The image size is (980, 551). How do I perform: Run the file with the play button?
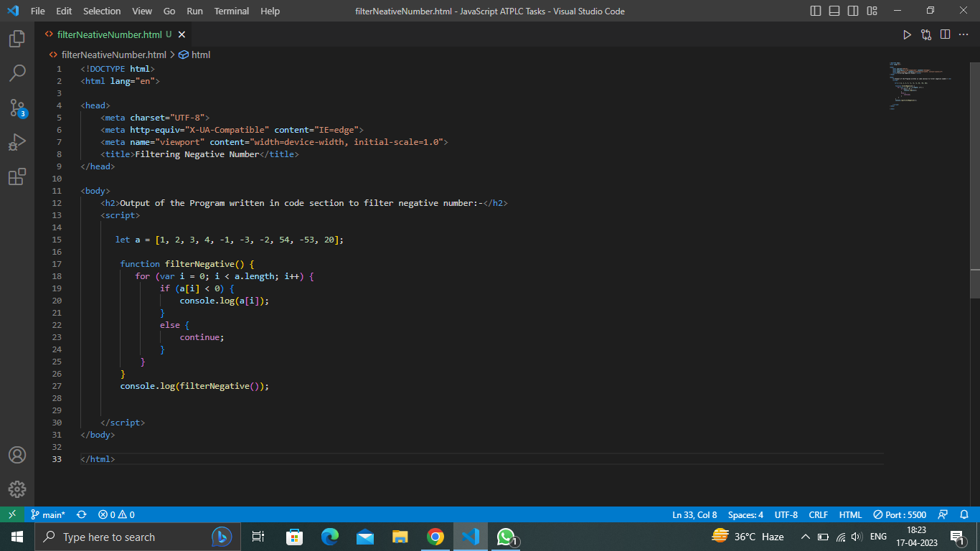click(x=907, y=34)
